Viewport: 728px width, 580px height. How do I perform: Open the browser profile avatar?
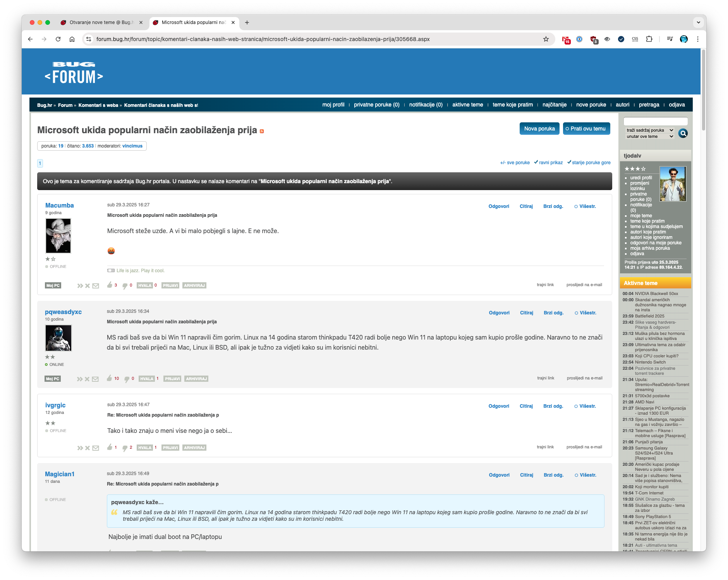(x=684, y=39)
